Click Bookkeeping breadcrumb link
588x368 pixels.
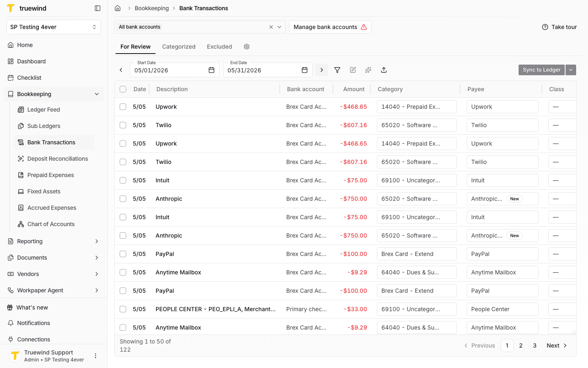[151, 8]
